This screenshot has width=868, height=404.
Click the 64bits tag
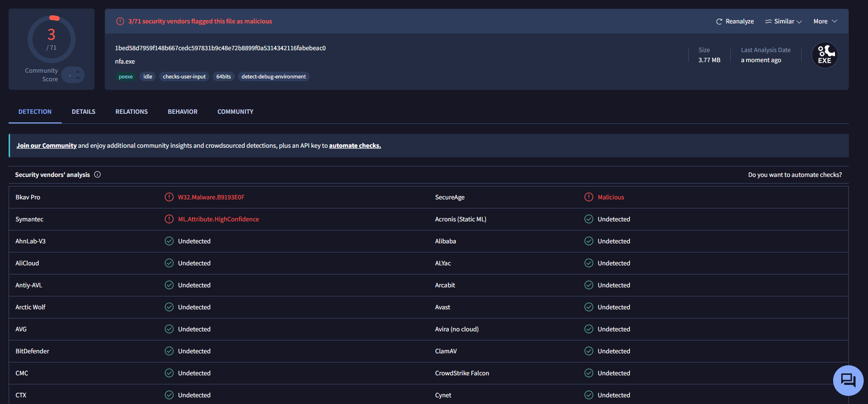[223, 76]
